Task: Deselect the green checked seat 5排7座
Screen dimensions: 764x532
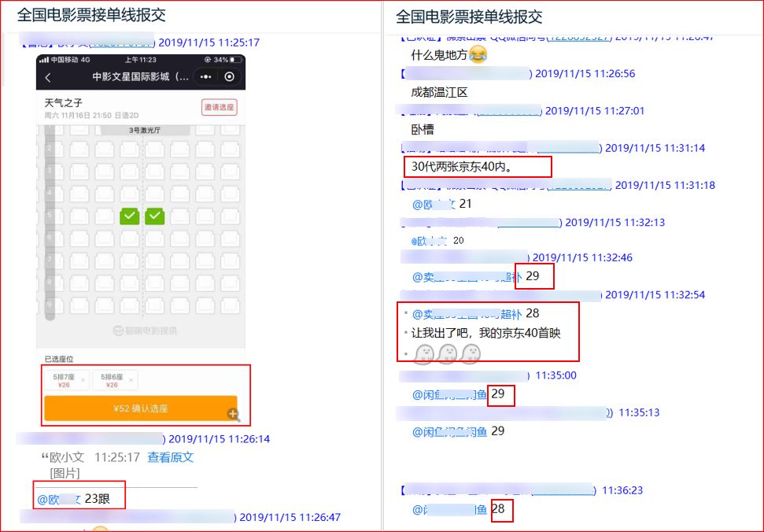Action: click(128, 216)
